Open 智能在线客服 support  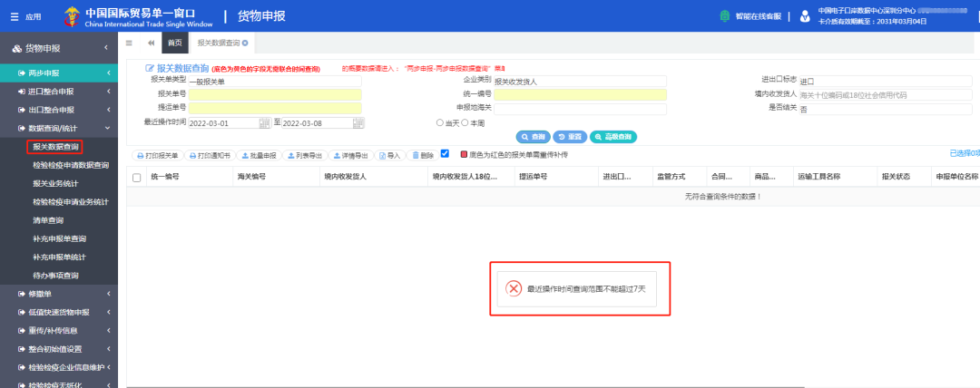click(750, 16)
